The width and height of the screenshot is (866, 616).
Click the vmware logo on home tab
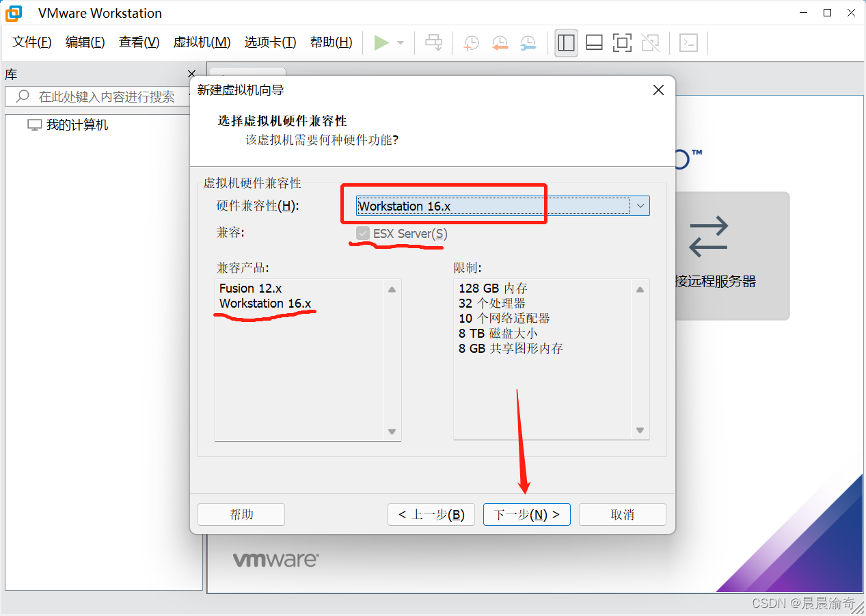point(275,559)
